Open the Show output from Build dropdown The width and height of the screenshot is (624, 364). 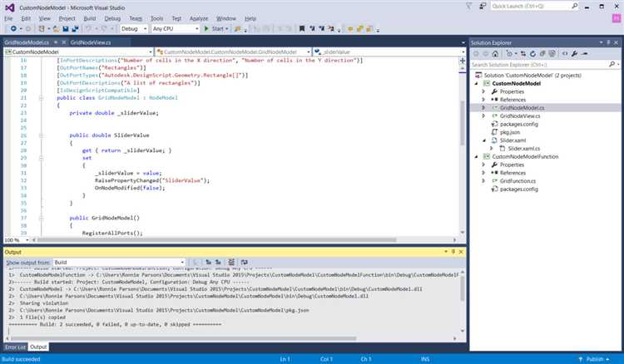coord(119,263)
